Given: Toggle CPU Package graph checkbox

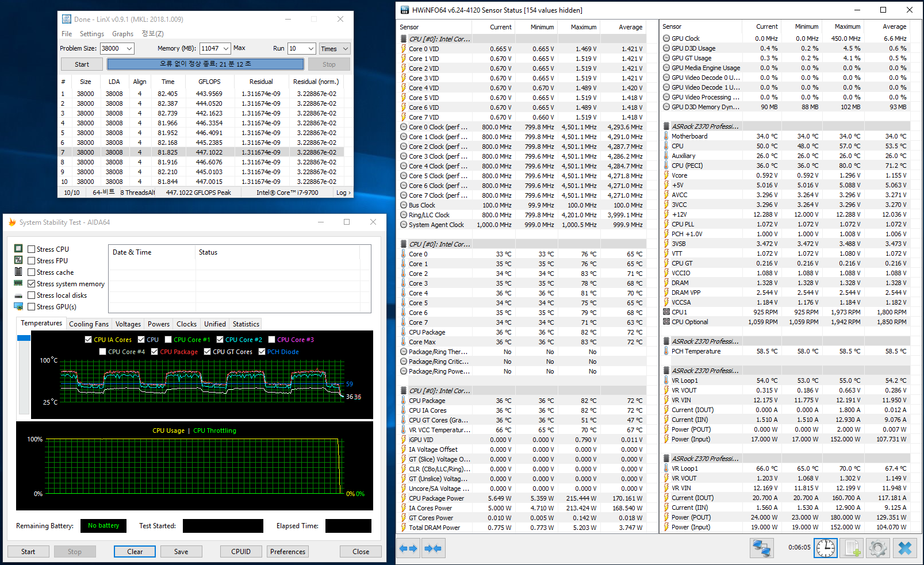Looking at the screenshot, I should click(x=155, y=352).
